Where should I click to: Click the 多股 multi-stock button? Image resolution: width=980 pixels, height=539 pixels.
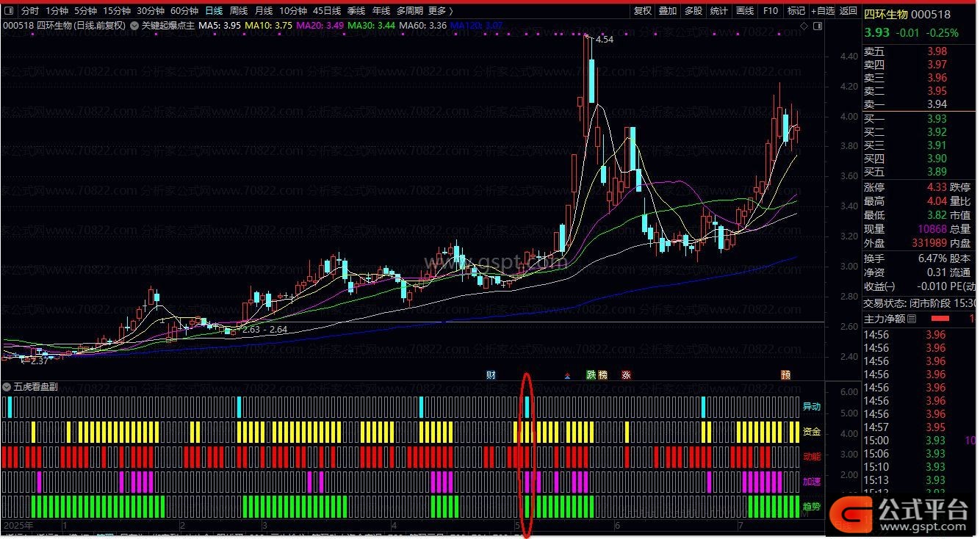(693, 11)
